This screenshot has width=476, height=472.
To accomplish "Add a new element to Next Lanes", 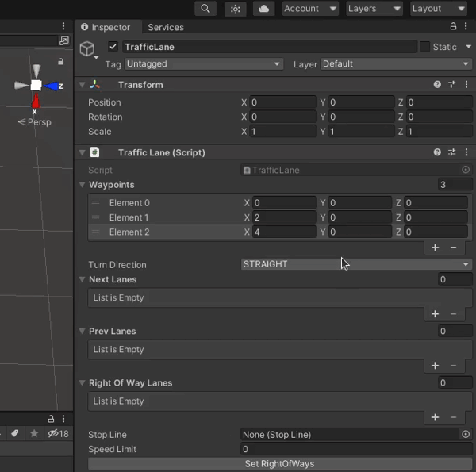I will click(435, 314).
